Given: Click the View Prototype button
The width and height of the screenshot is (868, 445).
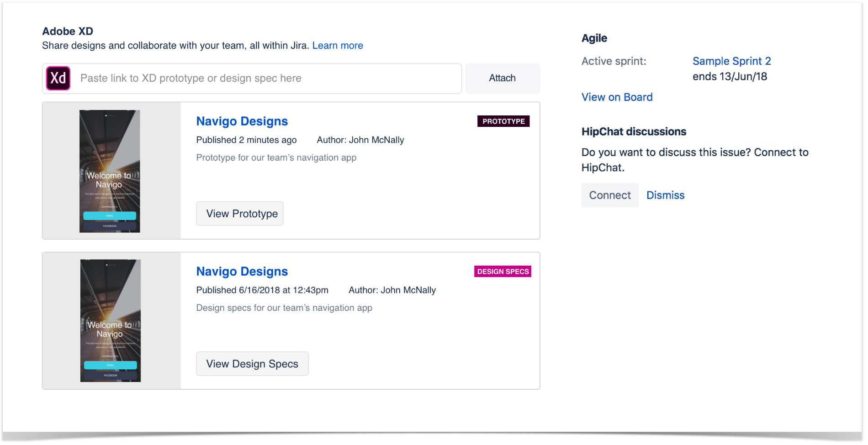Looking at the screenshot, I should coord(240,214).
